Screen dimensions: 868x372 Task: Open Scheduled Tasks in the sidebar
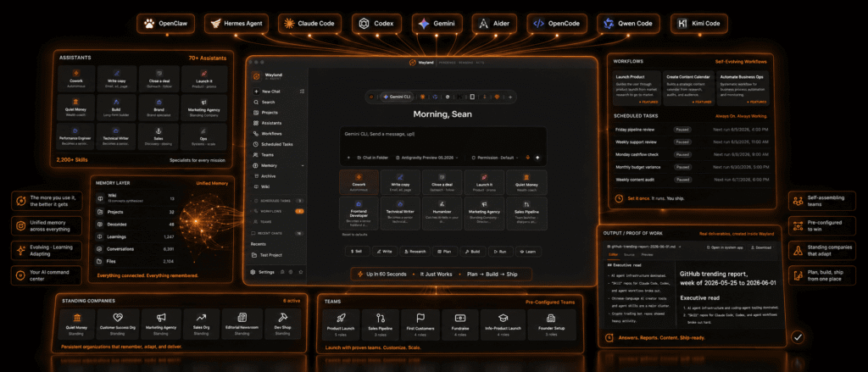tap(272, 144)
